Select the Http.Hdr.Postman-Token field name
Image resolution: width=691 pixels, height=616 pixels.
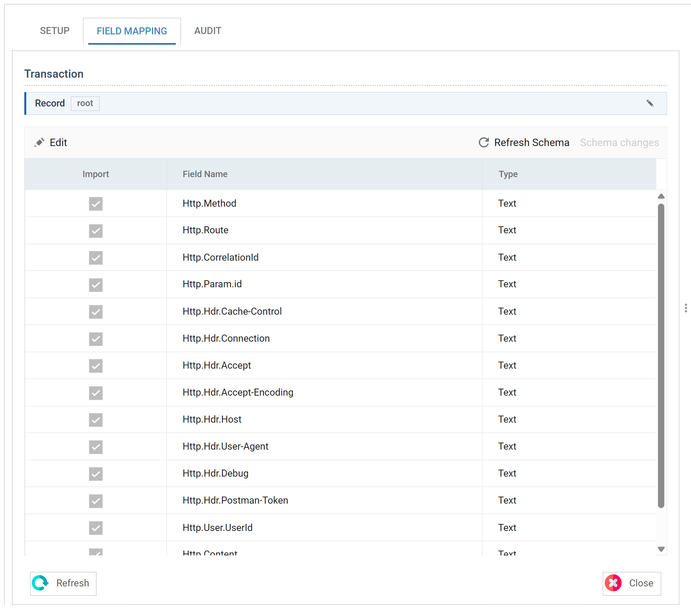[235, 500]
